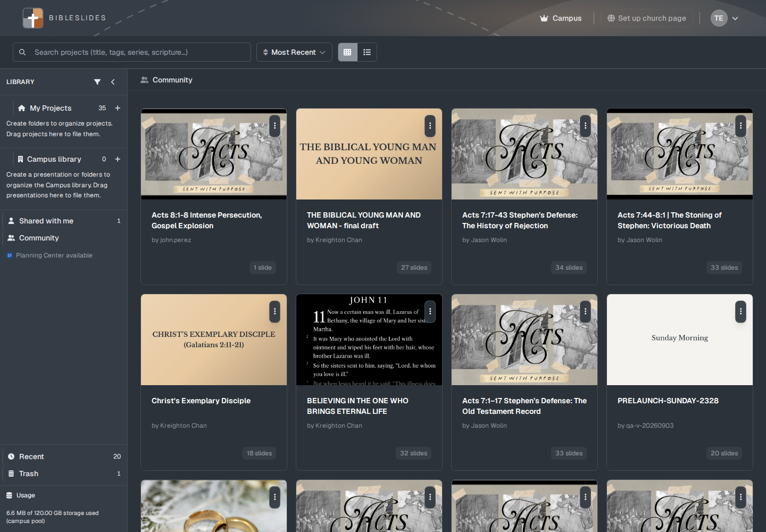766x532 pixels.
Task: Open the Sunday Morning thumbnail
Action: 680,340
